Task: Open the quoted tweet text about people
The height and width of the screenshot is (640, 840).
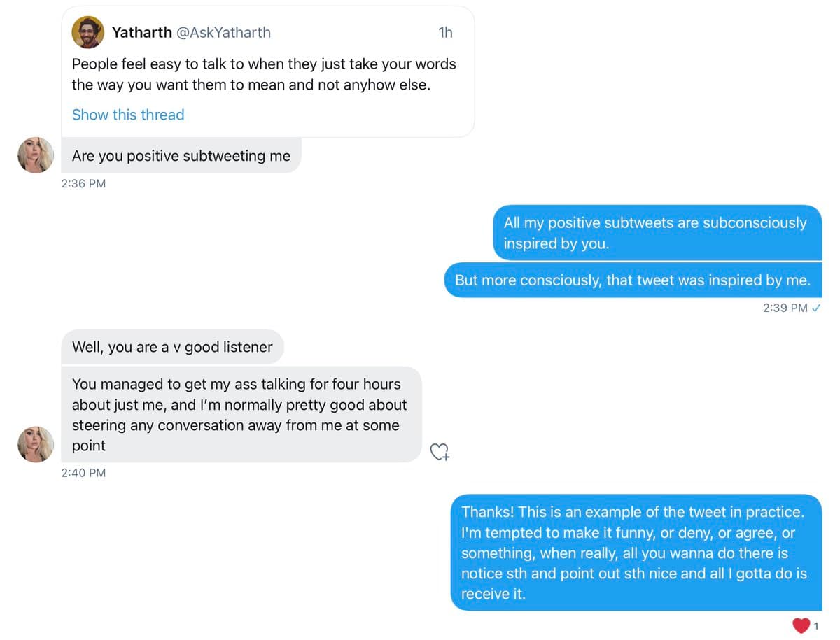Action: point(264,74)
